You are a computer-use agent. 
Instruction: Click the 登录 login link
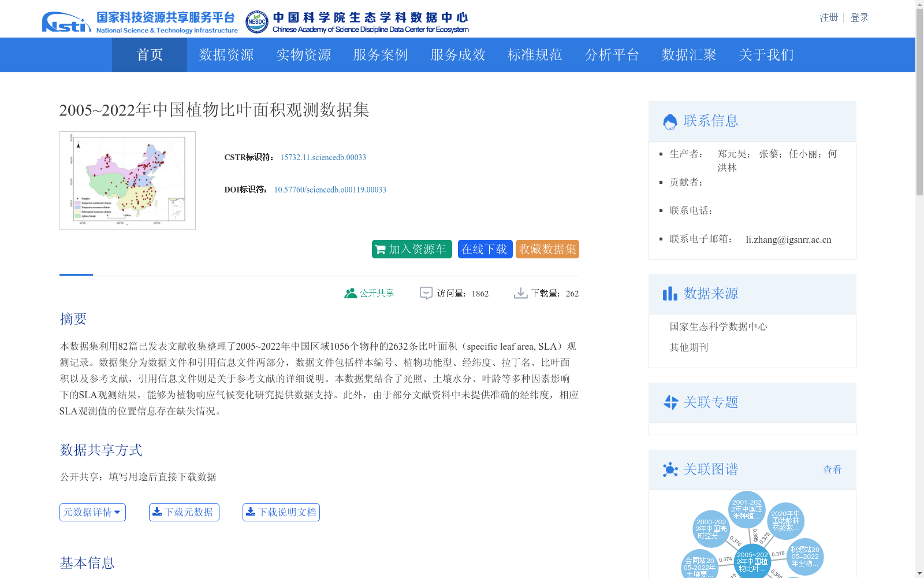tap(859, 17)
